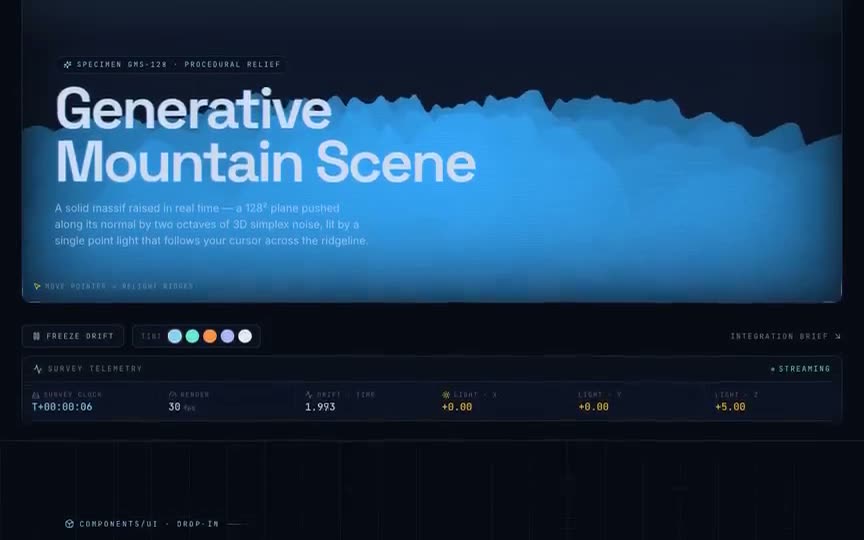Image resolution: width=864 pixels, height=540 pixels.
Task: Click the Specimen GMS-128 badge icon
Action: click(67, 64)
